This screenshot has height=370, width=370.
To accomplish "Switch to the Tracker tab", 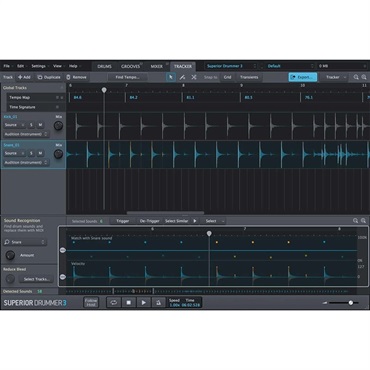I will click(183, 66).
